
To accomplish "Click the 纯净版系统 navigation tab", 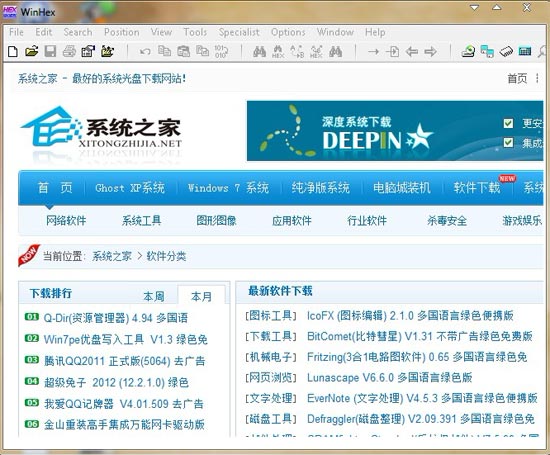I will (321, 188).
